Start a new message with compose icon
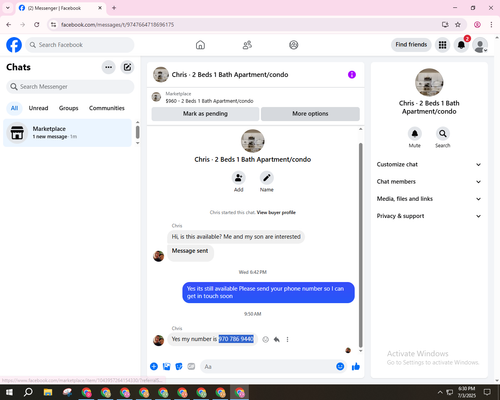500x400 pixels. (x=127, y=67)
